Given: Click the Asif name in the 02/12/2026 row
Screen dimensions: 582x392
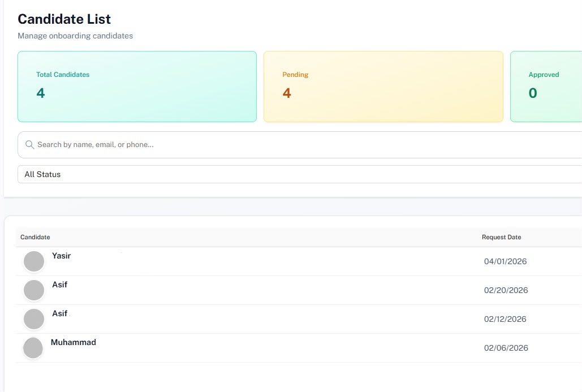Looking at the screenshot, I should tap(60, 314).
